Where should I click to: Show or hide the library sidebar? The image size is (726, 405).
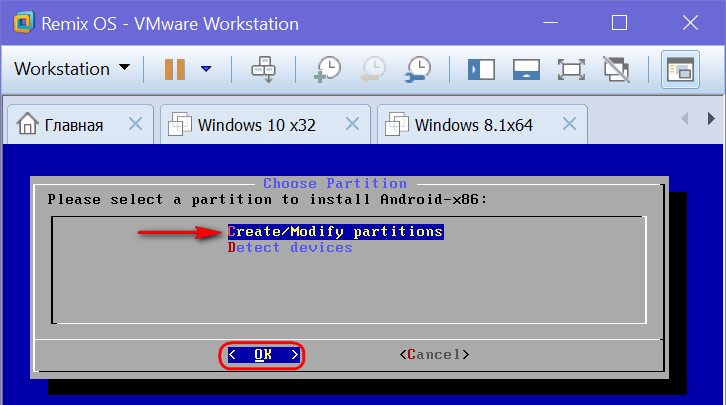(x=481, y=70)
